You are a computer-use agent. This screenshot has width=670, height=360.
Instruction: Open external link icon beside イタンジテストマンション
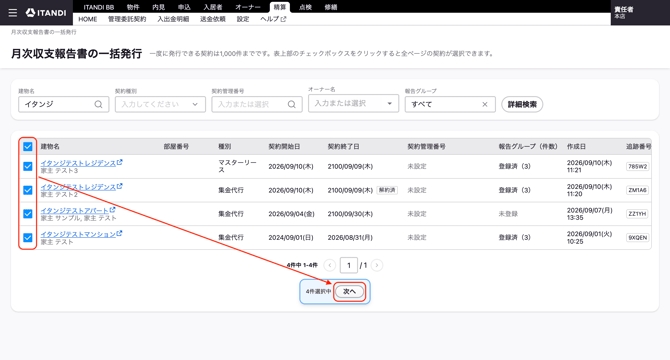120,233
